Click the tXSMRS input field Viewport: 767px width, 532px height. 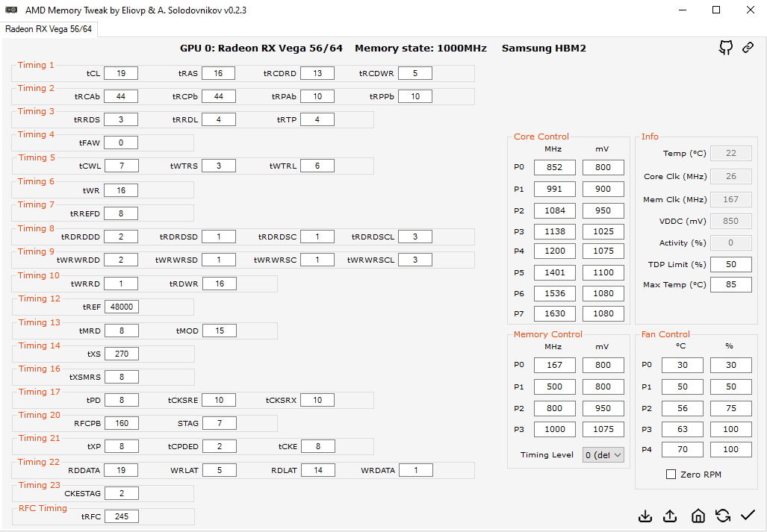click(121, 377)
